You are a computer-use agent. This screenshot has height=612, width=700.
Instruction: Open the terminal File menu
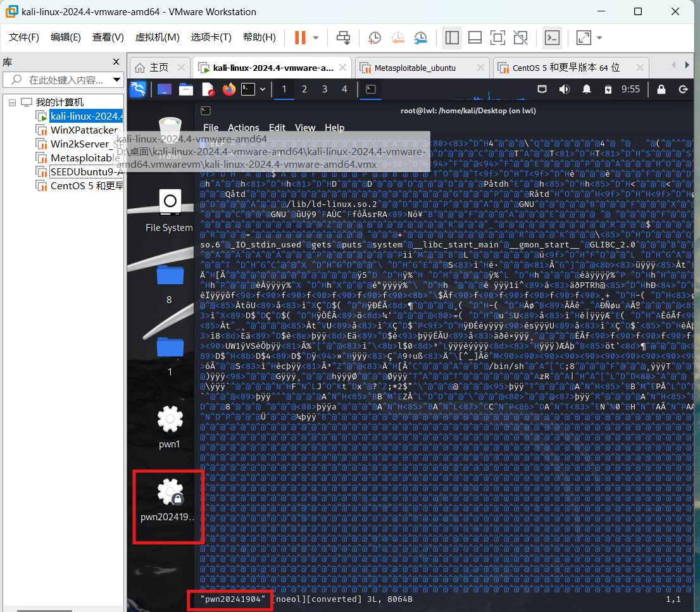(211, 128)
